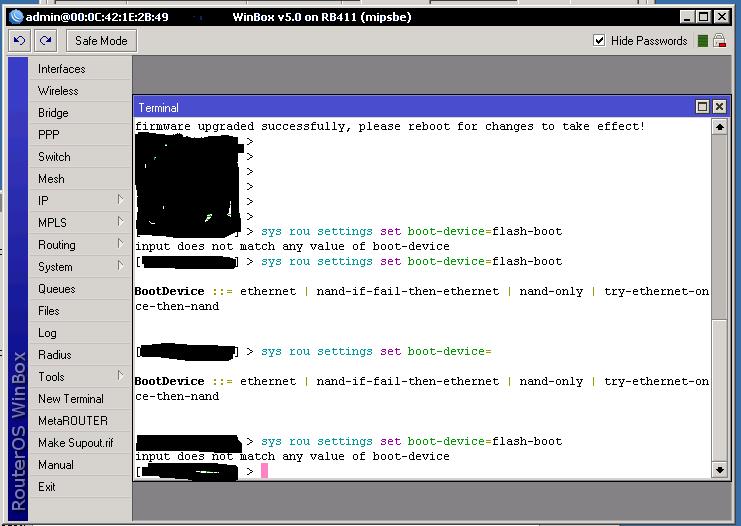Open the Queues menu
741x526 pixels.
[x=80, y=289]
